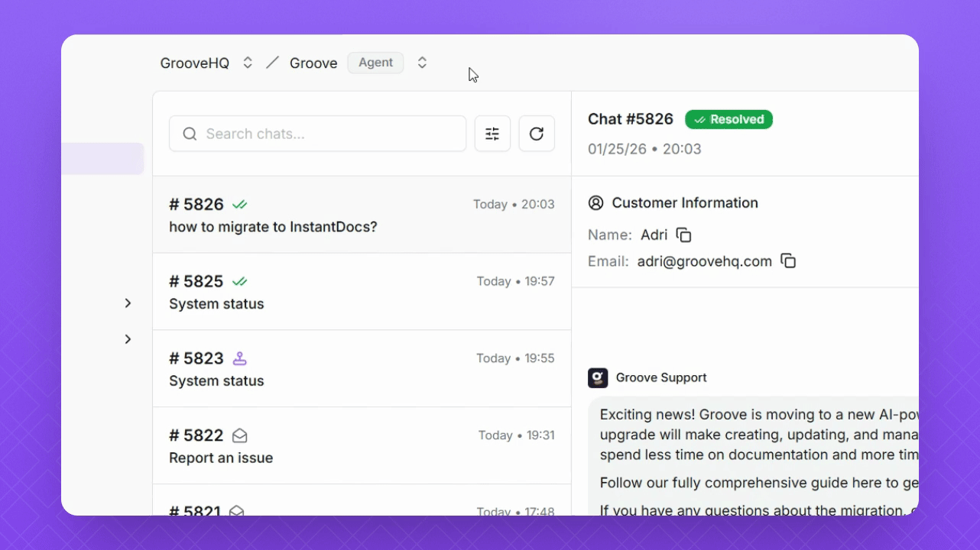Image resolution: width=980 pixels, height=550 pixels.
Task: Copy the customer name Adri
Action: [x=684, y=235]
